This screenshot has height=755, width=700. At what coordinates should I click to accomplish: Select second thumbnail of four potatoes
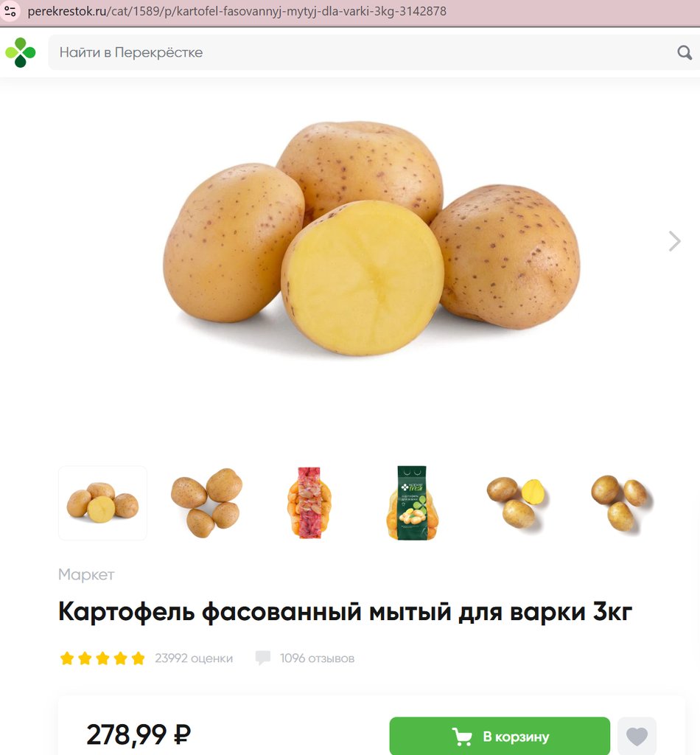(206, 503)
